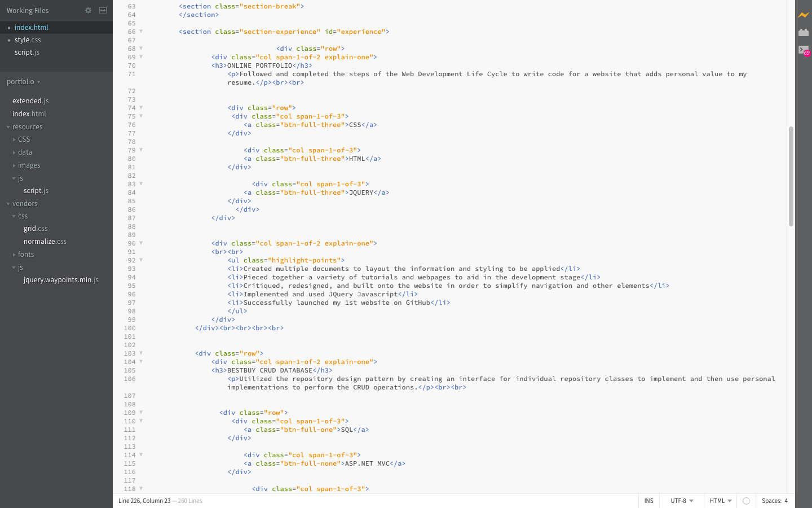
Task: Open the Extension Manager brick icon
Action: point(804,33)
